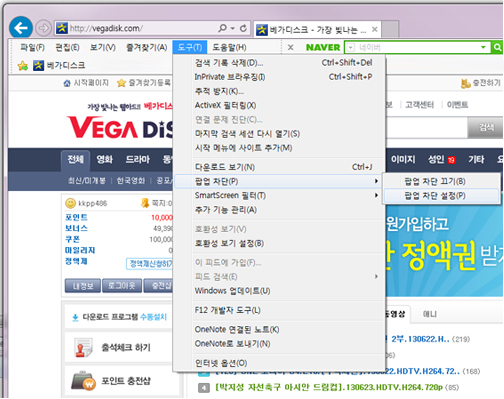Viewport: 504px width, 399px height.
Task: Close the 베가디스크 browser tab
Action: click(x=375, y=29)
